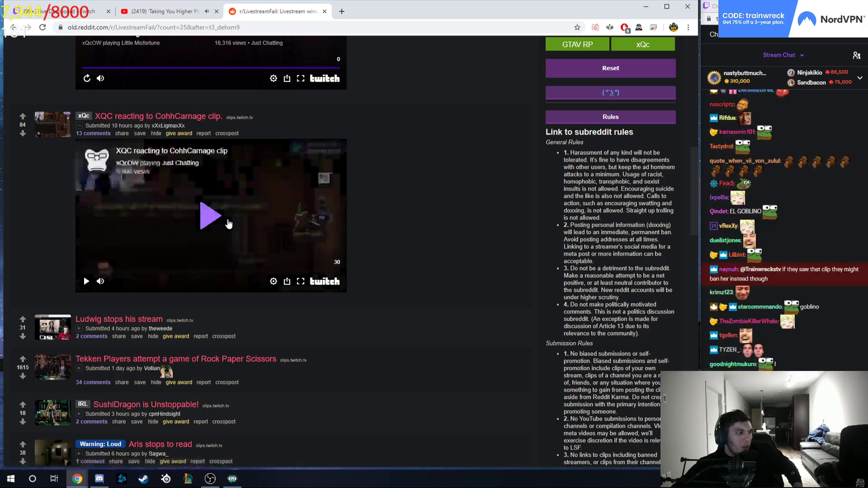
Task: Open the Rules button in sidebar
Action: click(610, 117)
